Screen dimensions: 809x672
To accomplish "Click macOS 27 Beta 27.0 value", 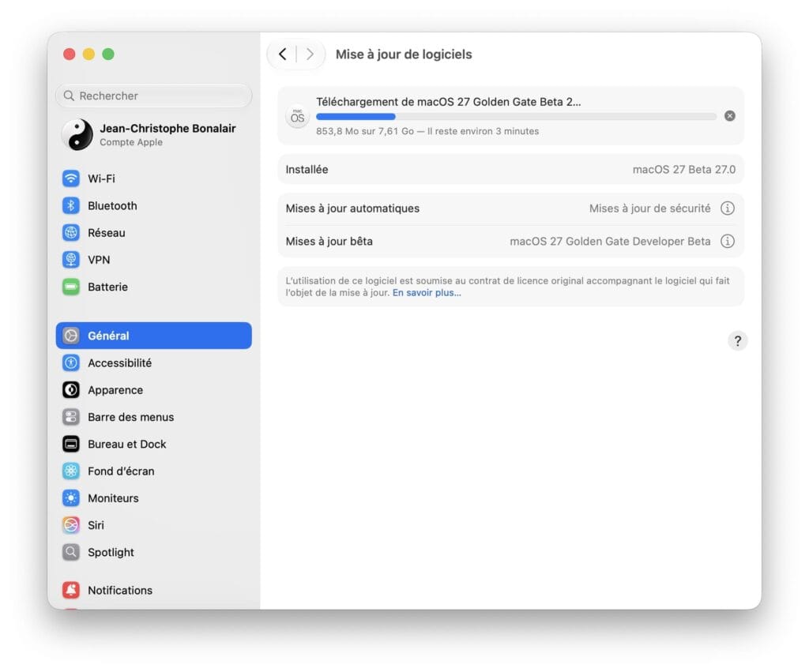I will (x=684, y=170).
